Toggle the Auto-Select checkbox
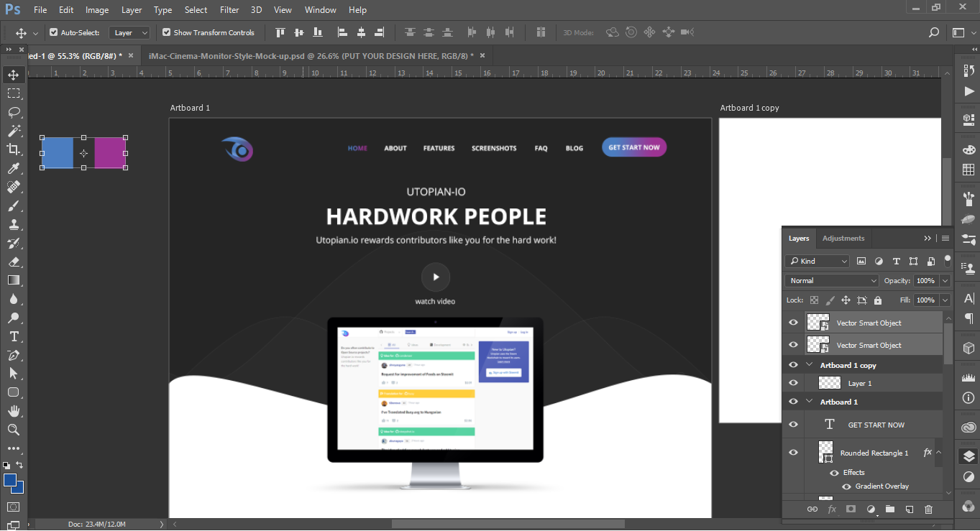The height and width of the screenshot is (531, 980). point(53,32)
